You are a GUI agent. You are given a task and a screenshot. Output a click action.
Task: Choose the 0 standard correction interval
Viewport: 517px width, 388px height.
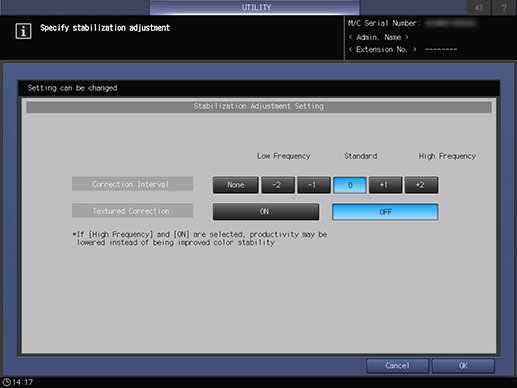click(350, 185)
